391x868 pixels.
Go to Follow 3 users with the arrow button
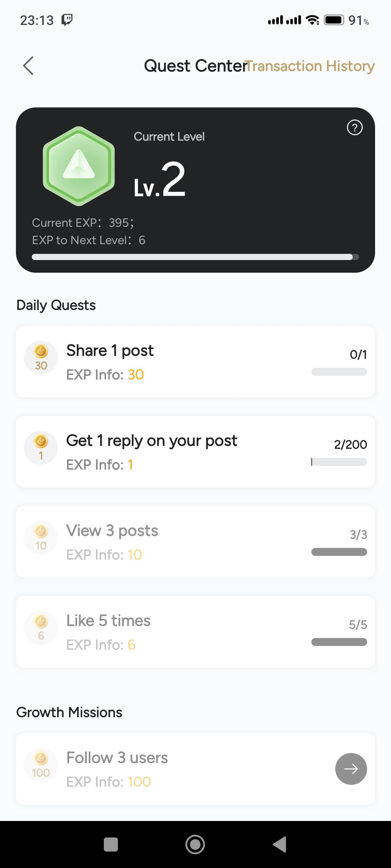351,769
